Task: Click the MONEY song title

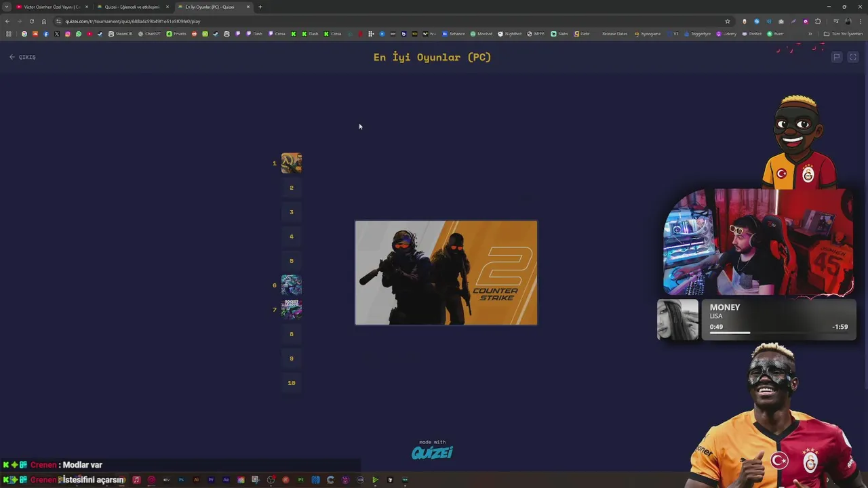Action: pyautogui.click(x=725, y=307)
